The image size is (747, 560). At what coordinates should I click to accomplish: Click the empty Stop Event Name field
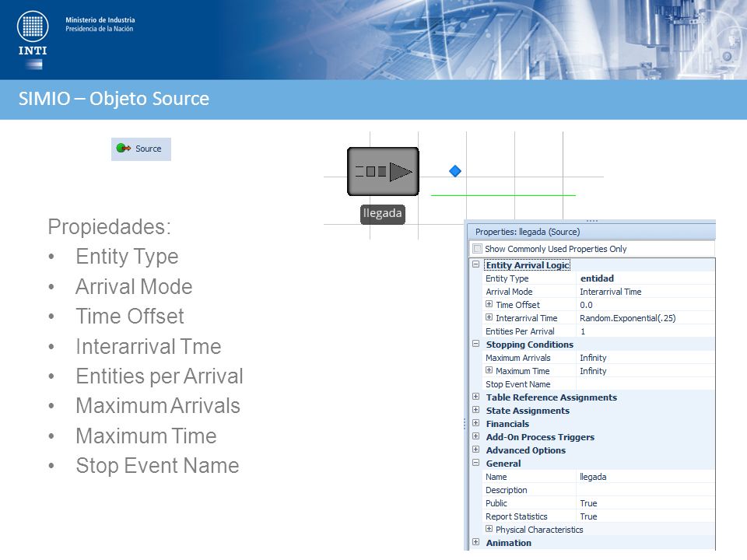646,384
